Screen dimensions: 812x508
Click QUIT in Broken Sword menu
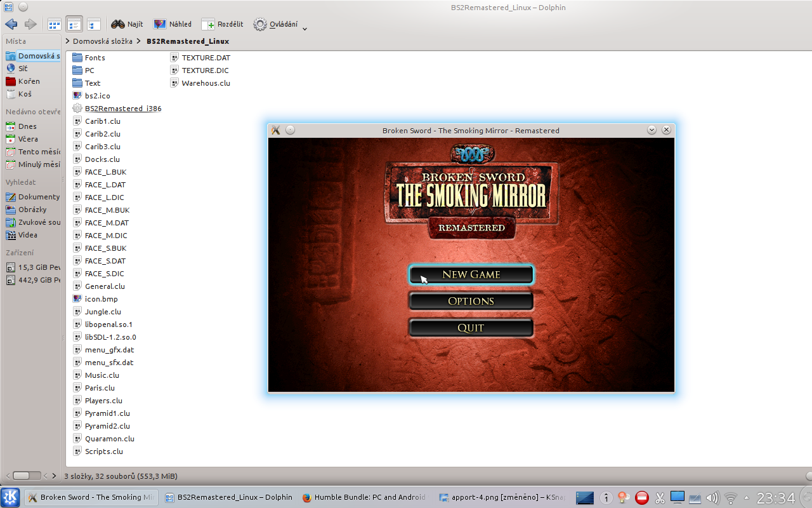[x=471, y=328]
